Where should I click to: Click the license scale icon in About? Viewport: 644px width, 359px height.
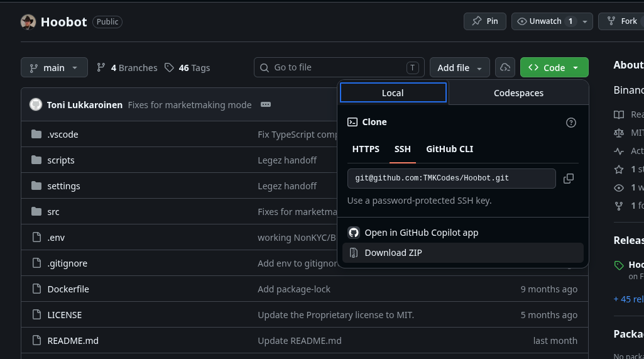619,133
